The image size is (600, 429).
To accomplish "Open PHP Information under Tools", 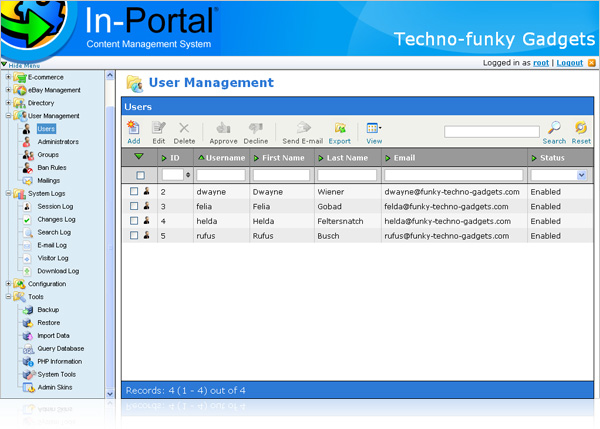I will click(60, 361).
